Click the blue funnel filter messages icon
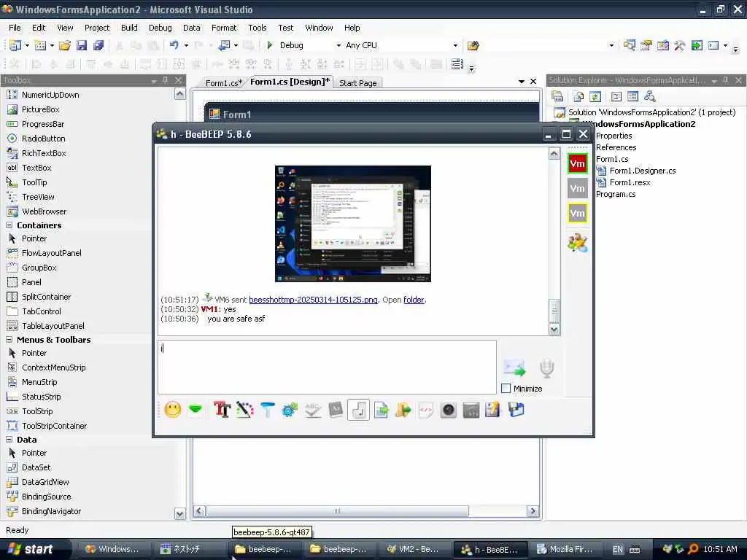This screenshot has width=747, height=560. point(267,410)
